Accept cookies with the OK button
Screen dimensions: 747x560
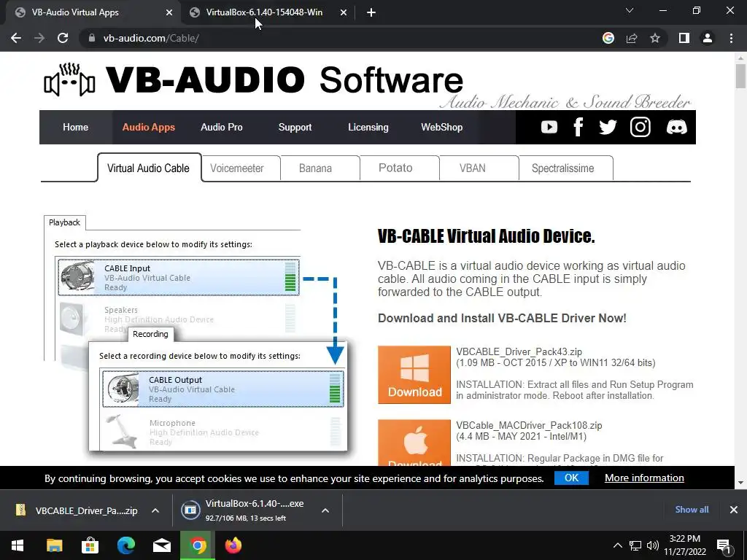pyautogui.click(x=571, y=478)
